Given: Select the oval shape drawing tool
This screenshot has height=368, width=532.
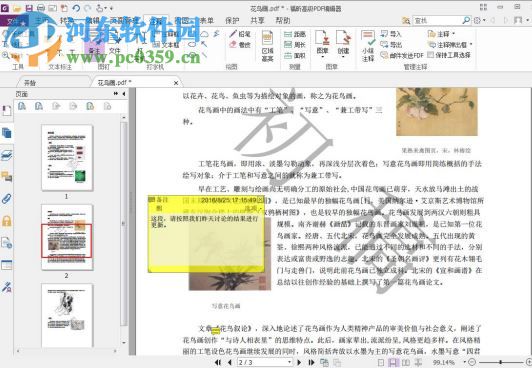Looking at the screenshot, I should click(x=192, y=44).
